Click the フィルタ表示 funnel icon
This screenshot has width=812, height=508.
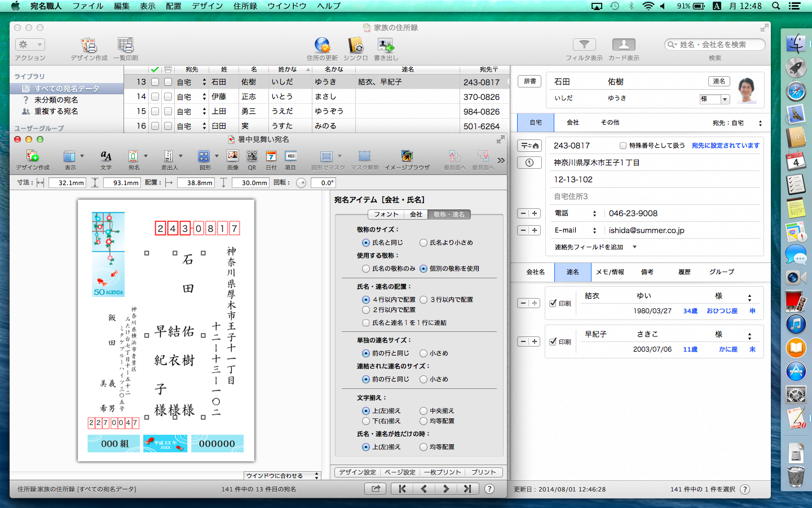(x=584, y=45)
